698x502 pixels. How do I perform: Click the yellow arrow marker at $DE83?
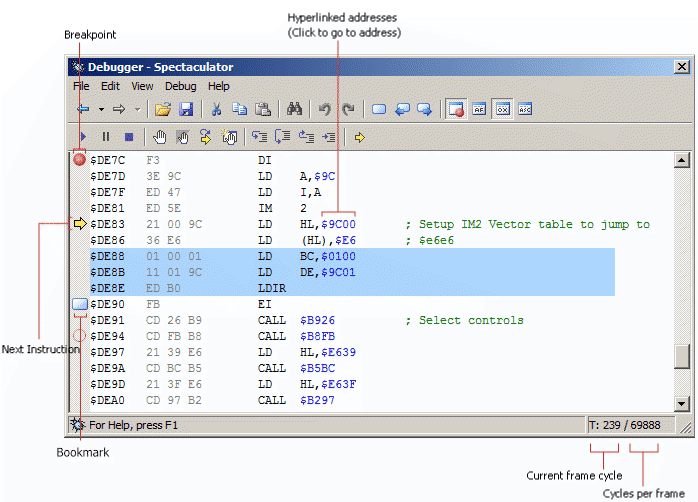point(80,223)
